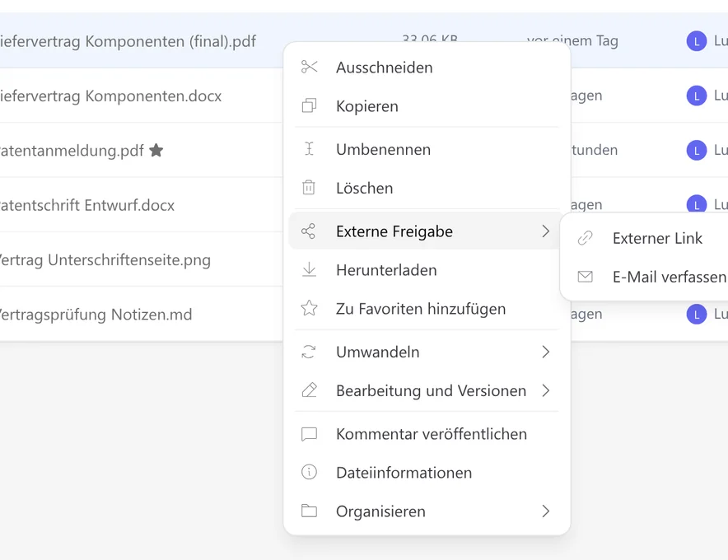Viewport: 728px width, 560px height.
Task: Select file Vertragsprüfung Notizen.md
Action: tap(96, 315)
